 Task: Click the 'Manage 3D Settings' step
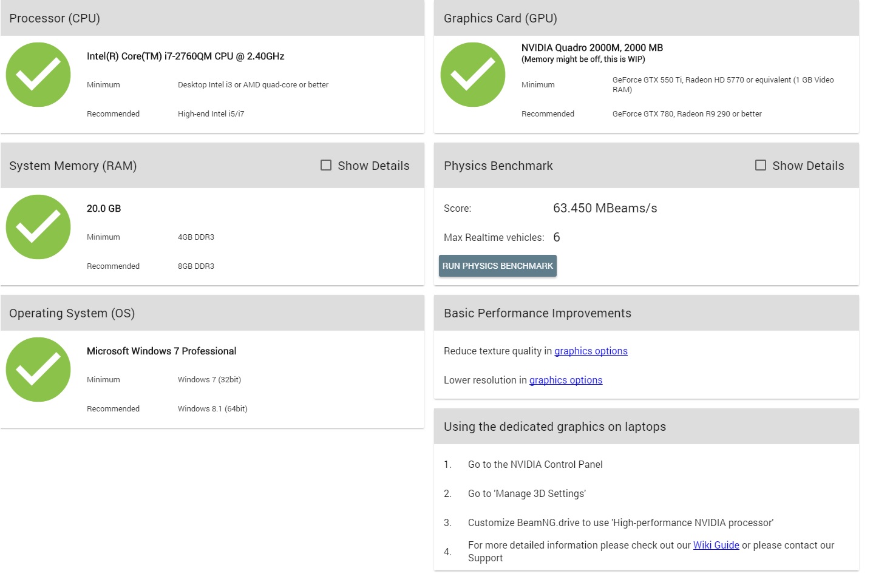tap(527, 493)
